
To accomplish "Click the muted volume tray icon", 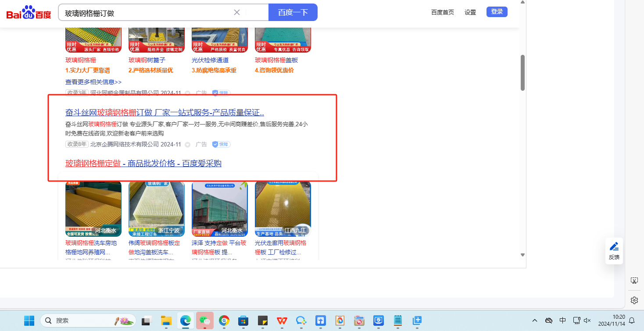I will (588, 320).
